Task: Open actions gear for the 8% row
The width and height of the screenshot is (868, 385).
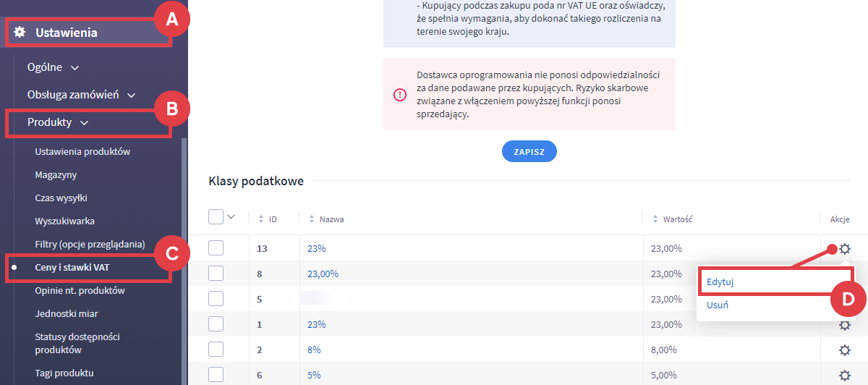Action: pos(844,350)
